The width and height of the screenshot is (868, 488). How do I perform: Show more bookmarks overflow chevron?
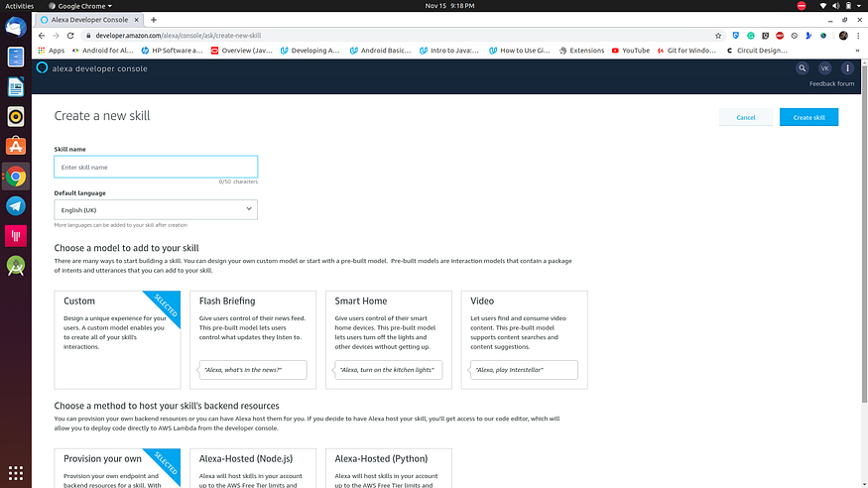point(857,51)
